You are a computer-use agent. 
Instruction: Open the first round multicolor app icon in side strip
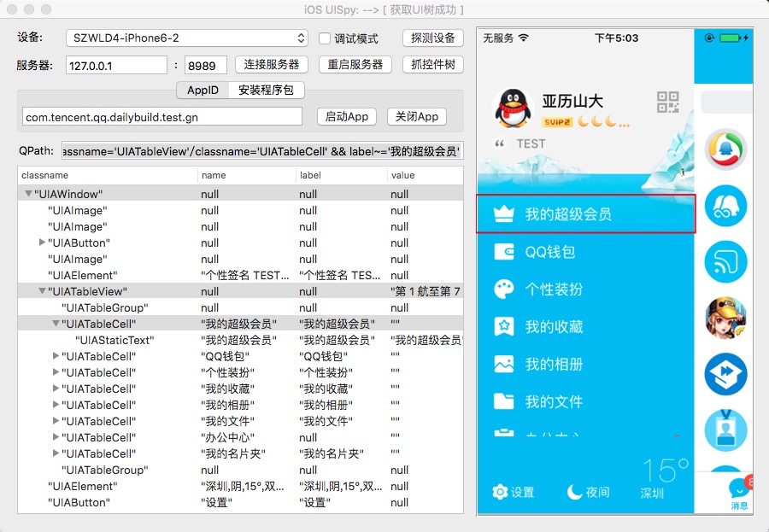(x=725, y=149)
